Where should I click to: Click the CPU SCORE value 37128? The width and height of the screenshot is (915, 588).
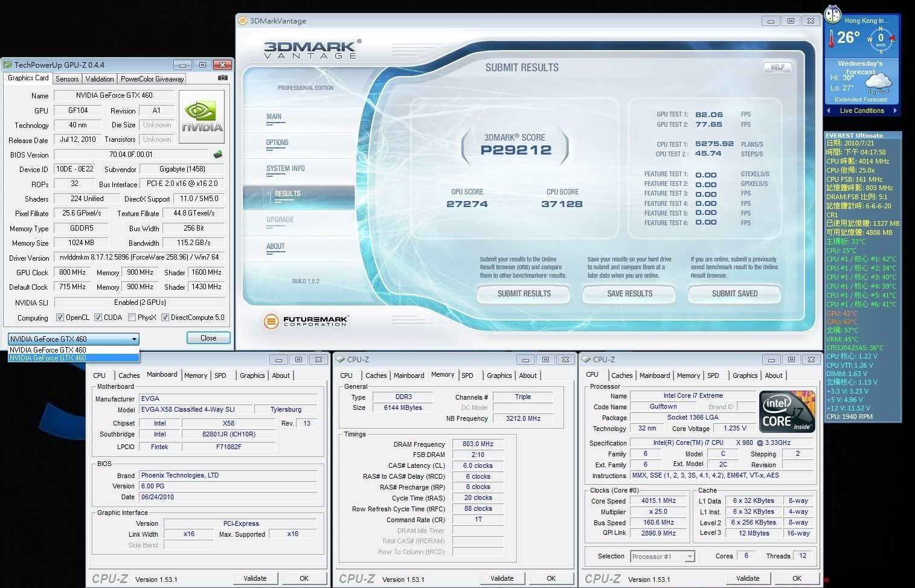(562, 204)
